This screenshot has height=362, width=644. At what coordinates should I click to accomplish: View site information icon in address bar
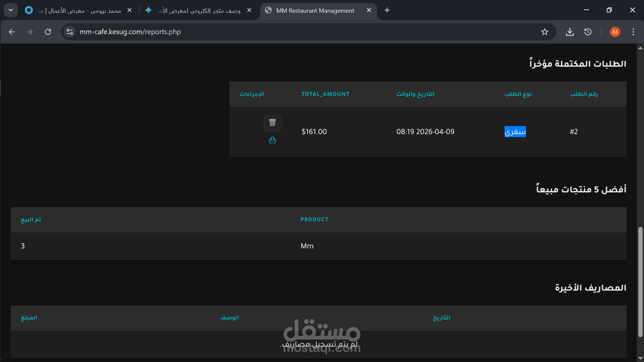70,32
